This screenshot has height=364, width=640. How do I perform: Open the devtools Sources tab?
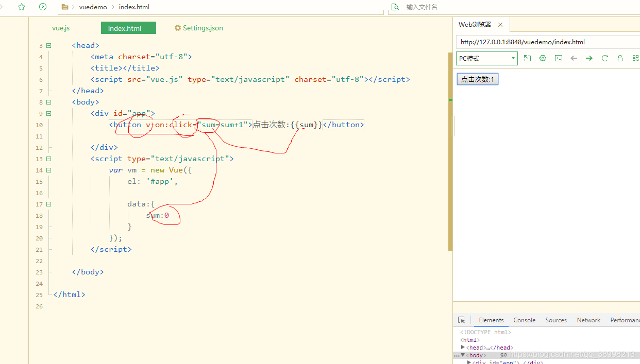click(556, 320)
